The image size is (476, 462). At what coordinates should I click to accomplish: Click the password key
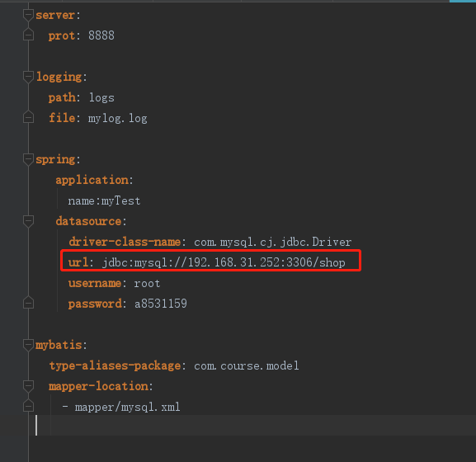pyautogui.click(x=95, y=304)
